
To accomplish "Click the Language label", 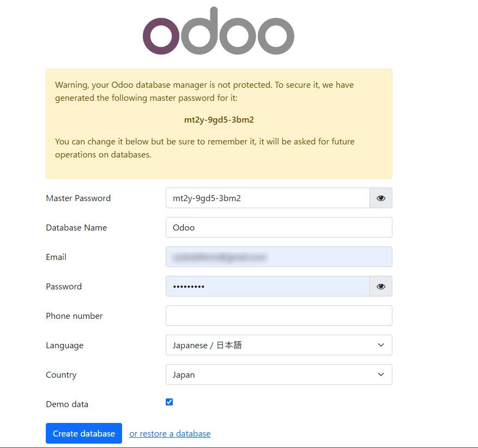I will click(65, 346).
